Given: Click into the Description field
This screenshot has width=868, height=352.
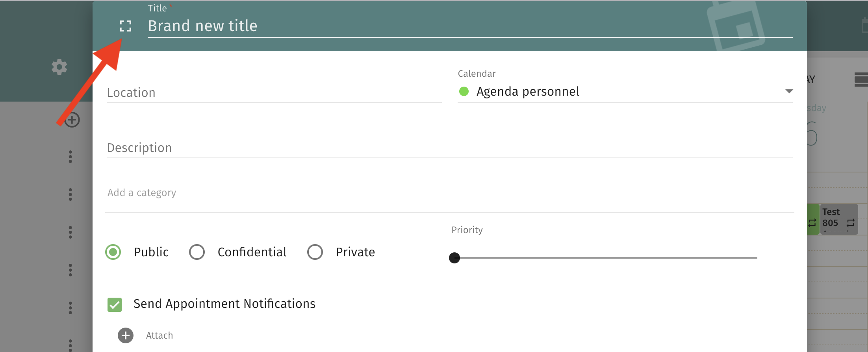Looking at the screenshot, I should coord(449,148).
